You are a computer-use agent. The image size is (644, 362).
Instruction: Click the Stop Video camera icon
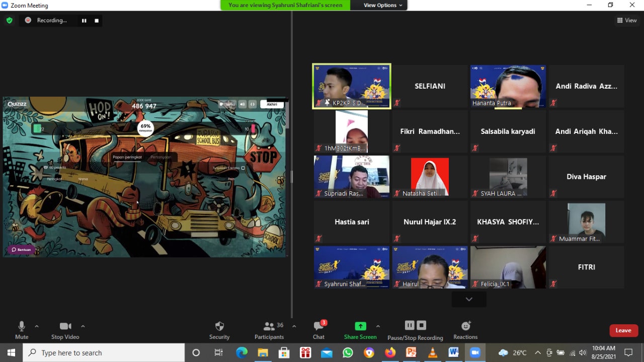pos(65,326)
